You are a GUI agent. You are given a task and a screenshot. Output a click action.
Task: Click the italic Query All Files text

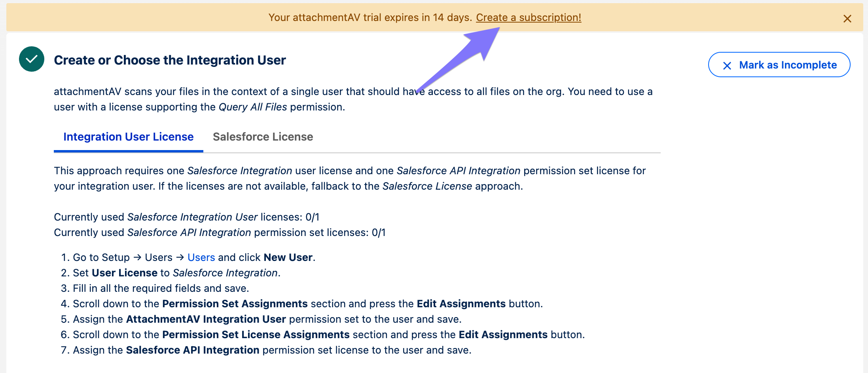252,107
